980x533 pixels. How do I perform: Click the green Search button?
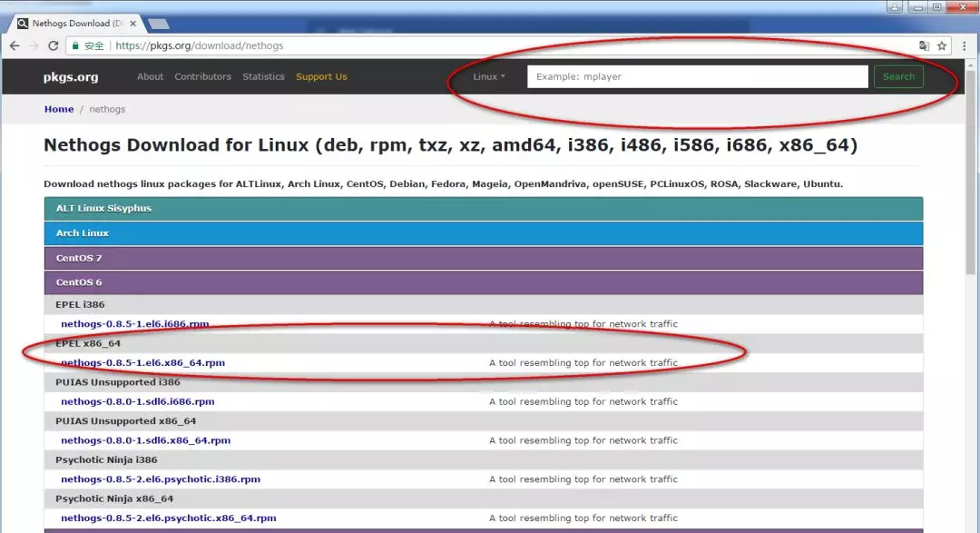pos(898,76)
